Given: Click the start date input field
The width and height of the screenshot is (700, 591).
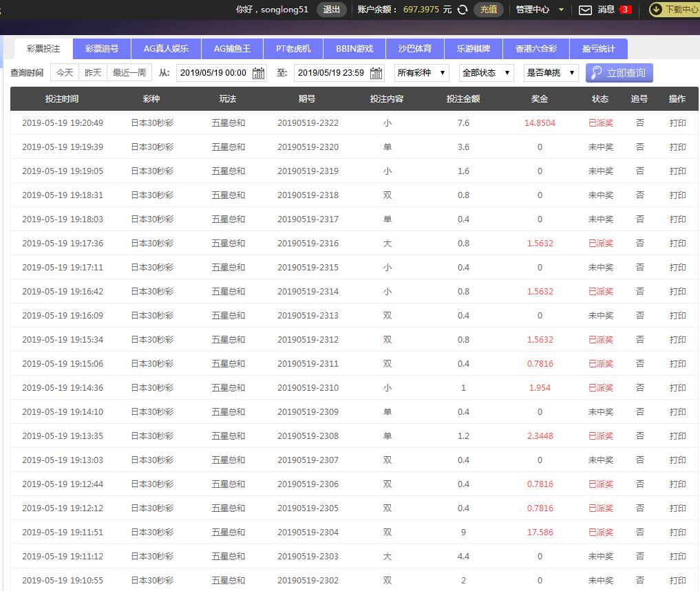Looking at the screenshot, I should [213, 73].
